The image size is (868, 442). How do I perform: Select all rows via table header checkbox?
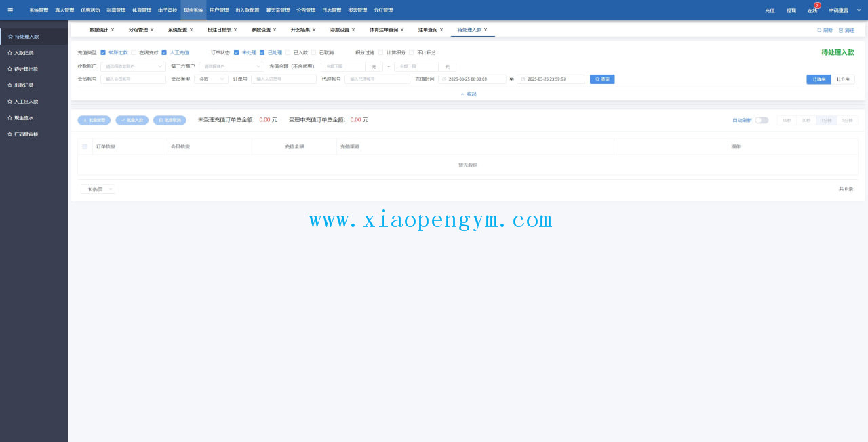[85, 146]
